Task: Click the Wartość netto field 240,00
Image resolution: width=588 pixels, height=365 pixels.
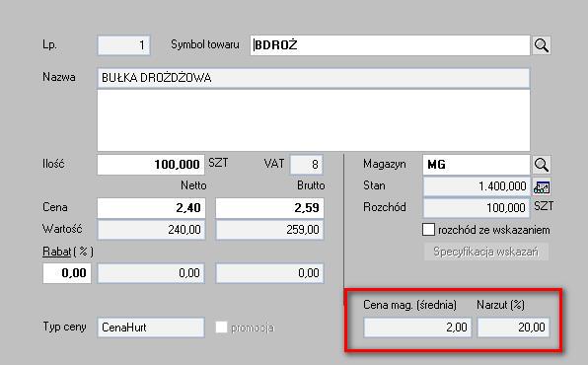Action: [x=151, y=230]
